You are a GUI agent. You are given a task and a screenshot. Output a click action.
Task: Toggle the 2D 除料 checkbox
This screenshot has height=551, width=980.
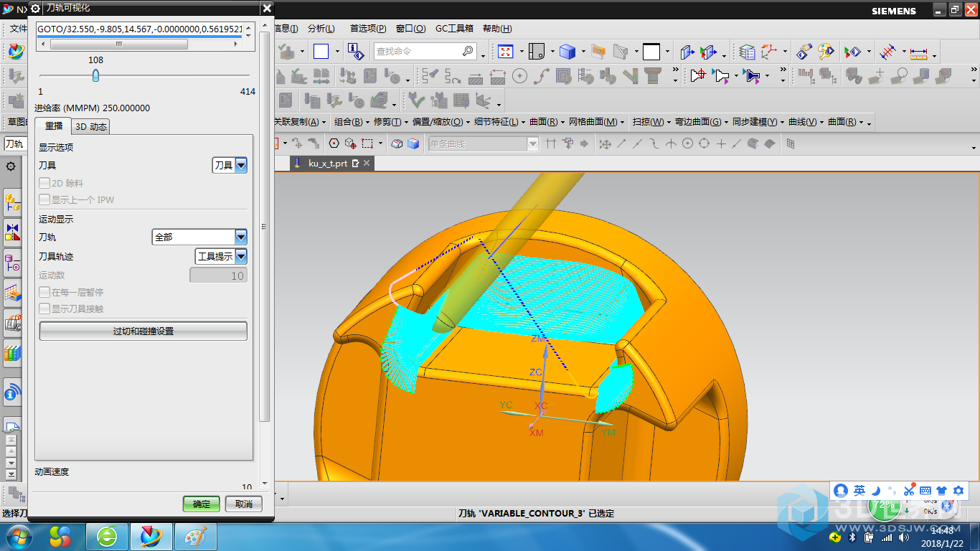point(44,184)
